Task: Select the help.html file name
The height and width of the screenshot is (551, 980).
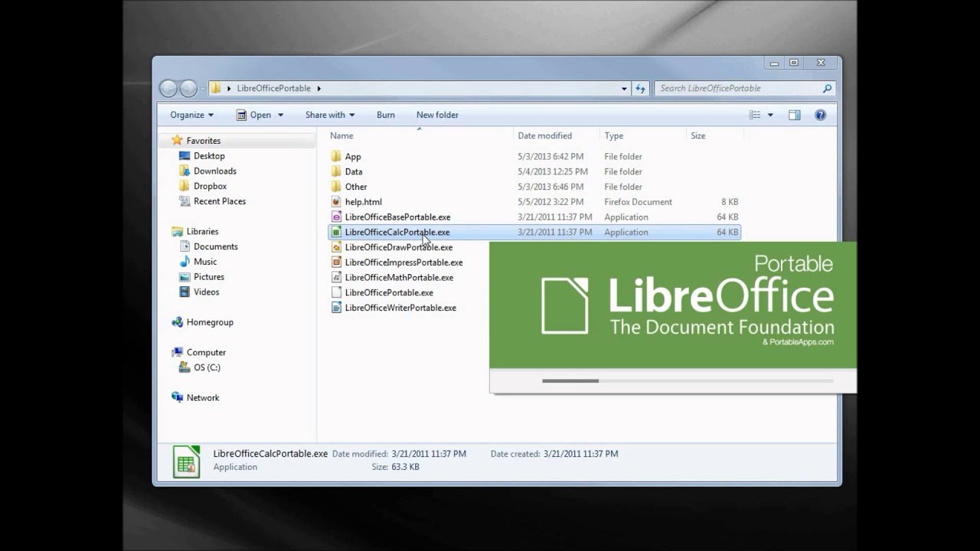Action: [363, 202]
